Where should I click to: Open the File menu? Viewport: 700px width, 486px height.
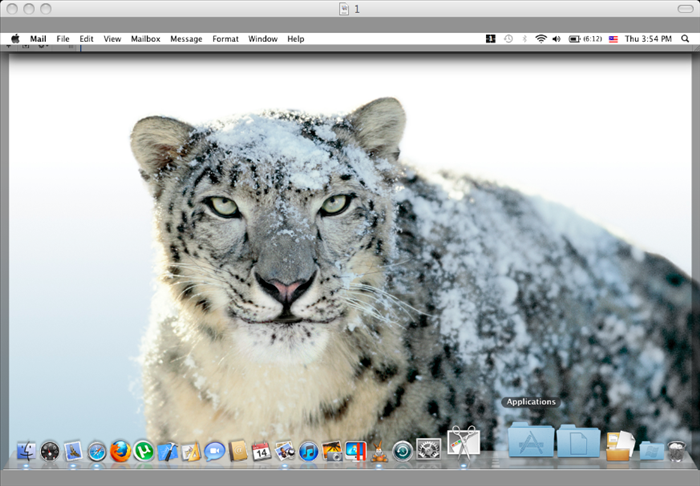(x=63, y=39)
